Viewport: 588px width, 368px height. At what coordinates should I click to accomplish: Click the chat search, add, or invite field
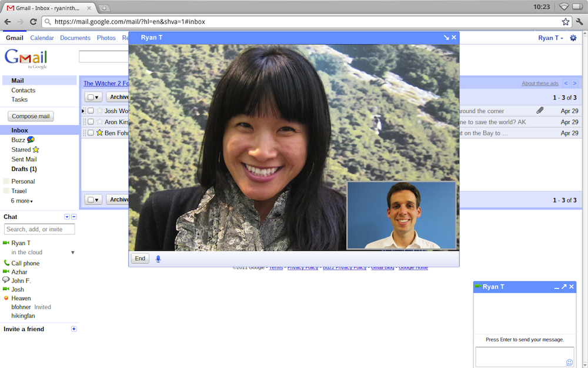click(x=39, y=229)
